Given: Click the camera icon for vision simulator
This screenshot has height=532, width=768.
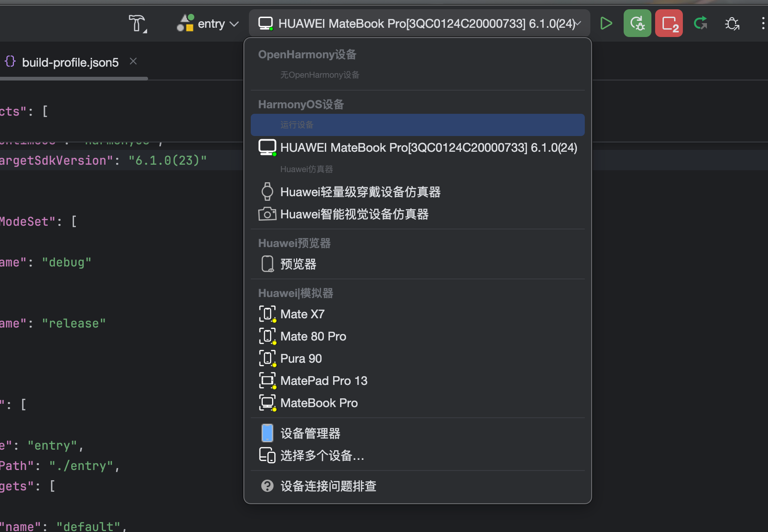Looking at the screenshot, I should click(267, 214).
